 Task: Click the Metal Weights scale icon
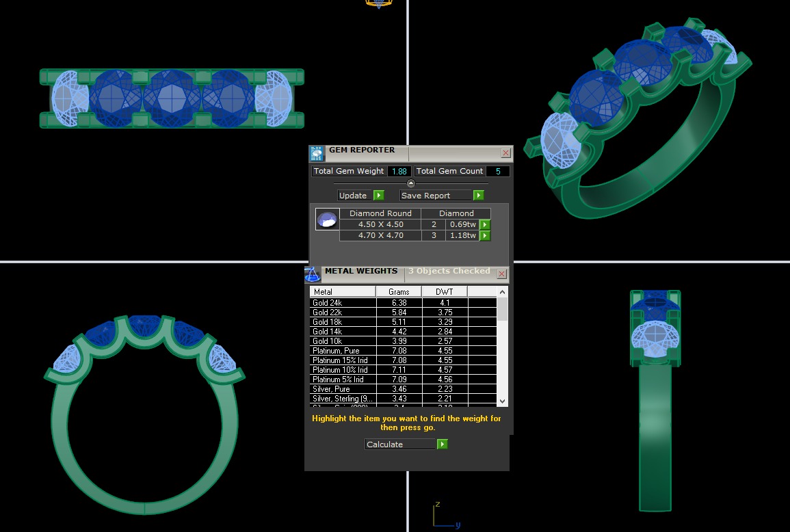313,274
